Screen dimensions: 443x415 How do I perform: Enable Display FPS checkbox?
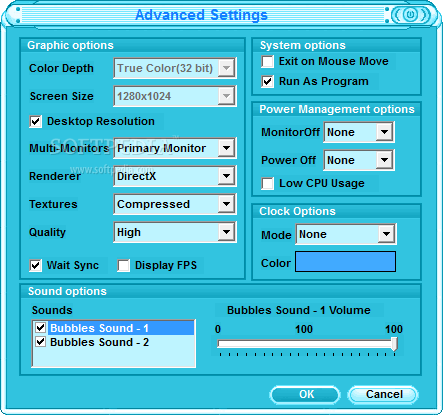pos(124,266)
